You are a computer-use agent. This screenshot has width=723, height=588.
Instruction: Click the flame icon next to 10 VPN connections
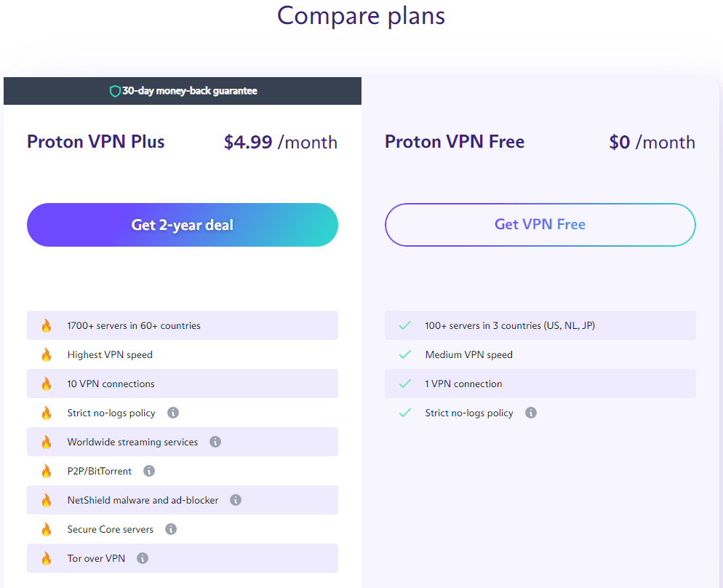(x=47, y=384)
